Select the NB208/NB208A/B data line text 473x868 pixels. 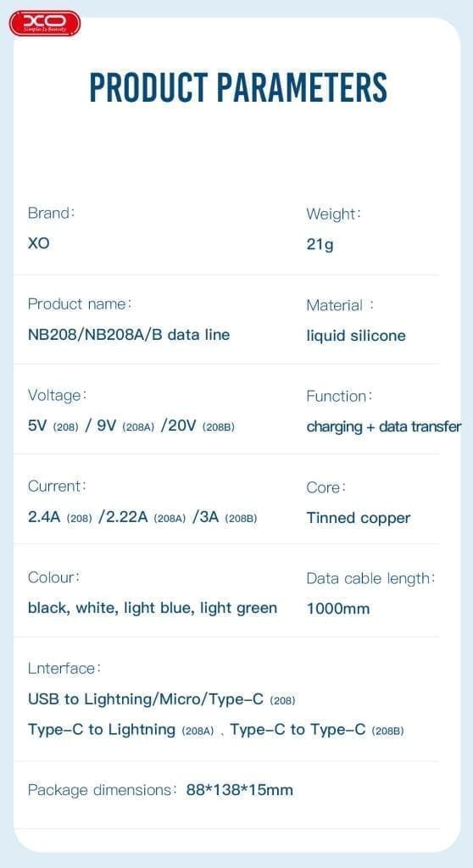[x=129, y=334]
